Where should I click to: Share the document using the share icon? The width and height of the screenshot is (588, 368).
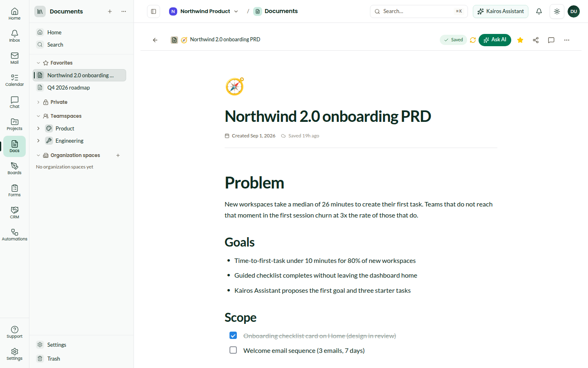536,40
